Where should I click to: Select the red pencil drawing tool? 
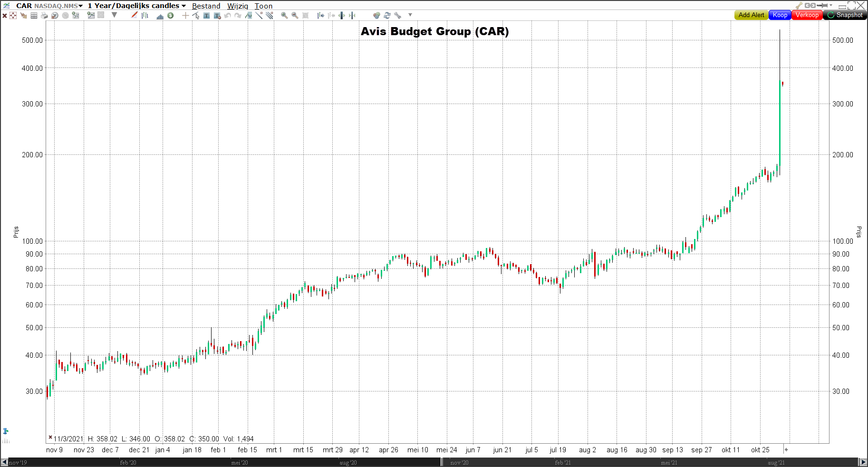[135, 15]
